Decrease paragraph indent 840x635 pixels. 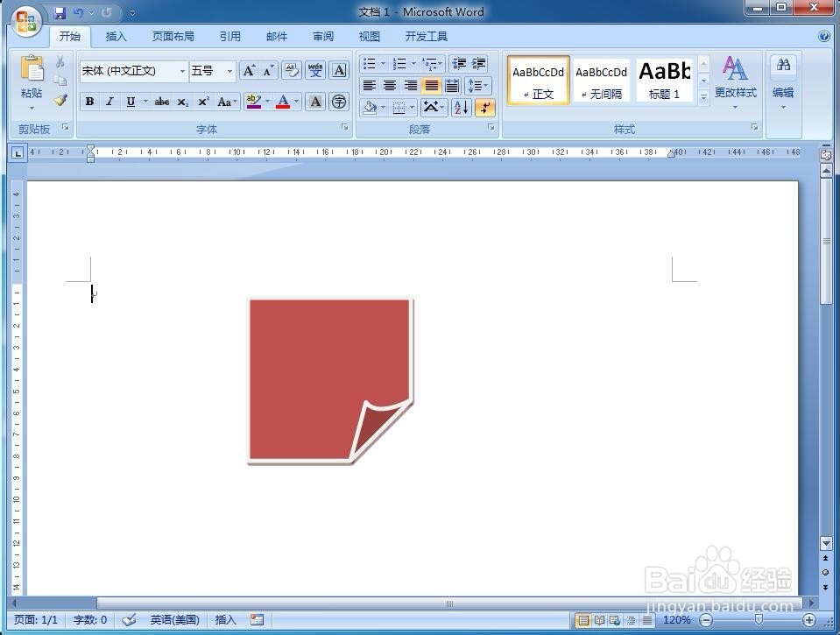pos(459,64)
